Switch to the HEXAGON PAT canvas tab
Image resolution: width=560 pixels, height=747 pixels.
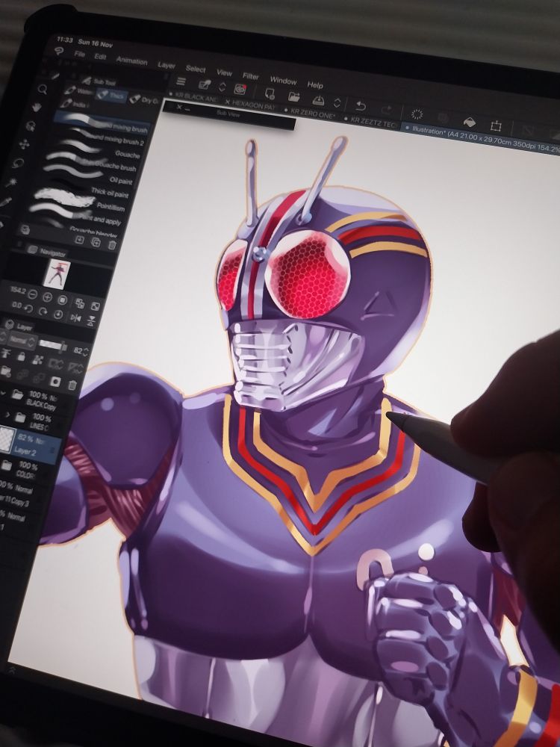click(251, 105)
